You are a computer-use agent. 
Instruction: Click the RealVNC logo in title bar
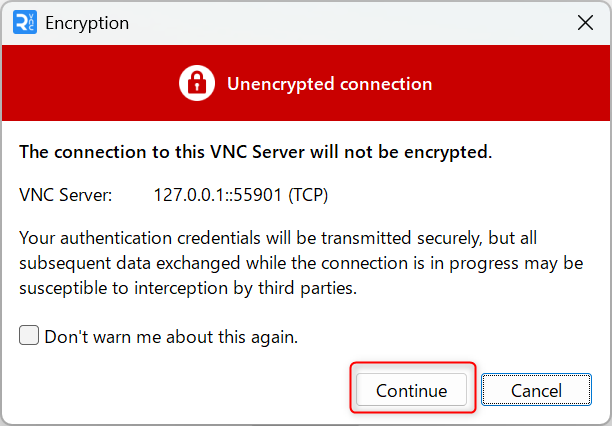click(25, 22)
